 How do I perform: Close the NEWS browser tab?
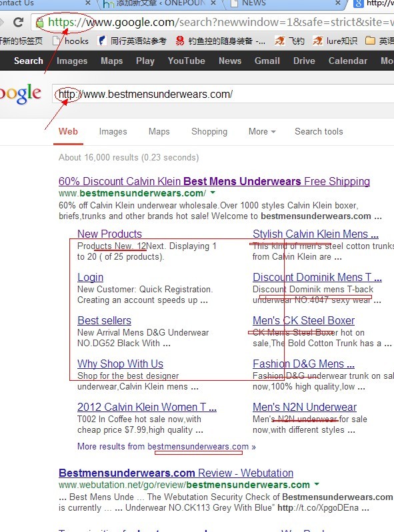pyautogui.click(x=337, y=3)
